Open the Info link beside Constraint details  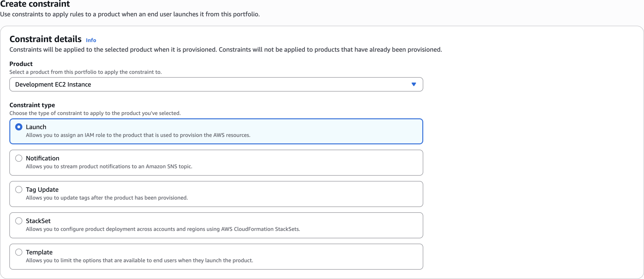click(91, 40)
